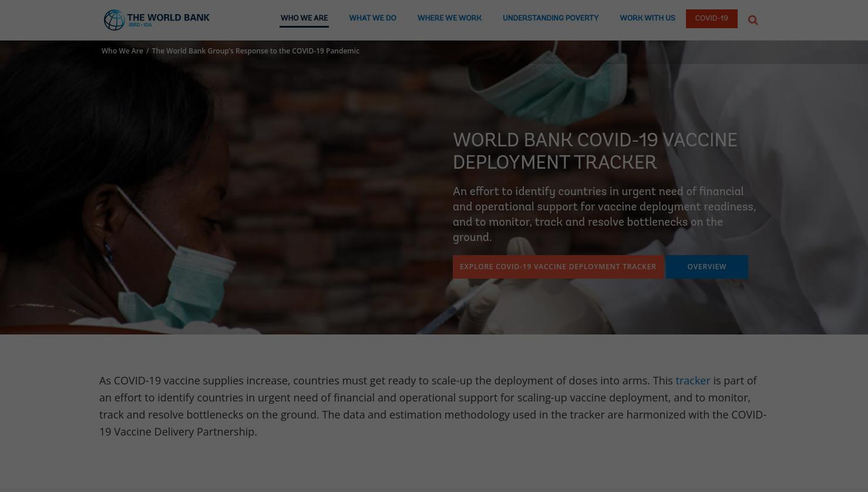Open the Understanding Poverty menu

pyautogui.click(x=550, y=19)
